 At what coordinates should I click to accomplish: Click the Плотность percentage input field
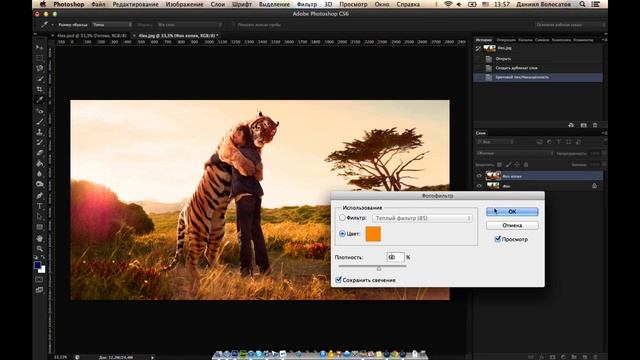(395, 257)
